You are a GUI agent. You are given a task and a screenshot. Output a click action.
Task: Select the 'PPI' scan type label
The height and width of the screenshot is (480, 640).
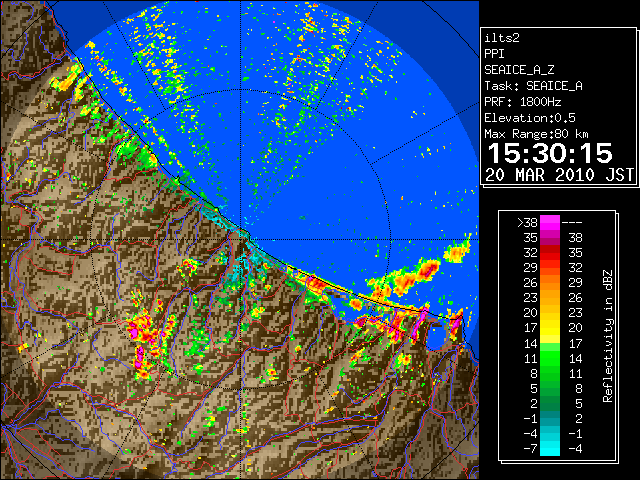tap(494, 54)
